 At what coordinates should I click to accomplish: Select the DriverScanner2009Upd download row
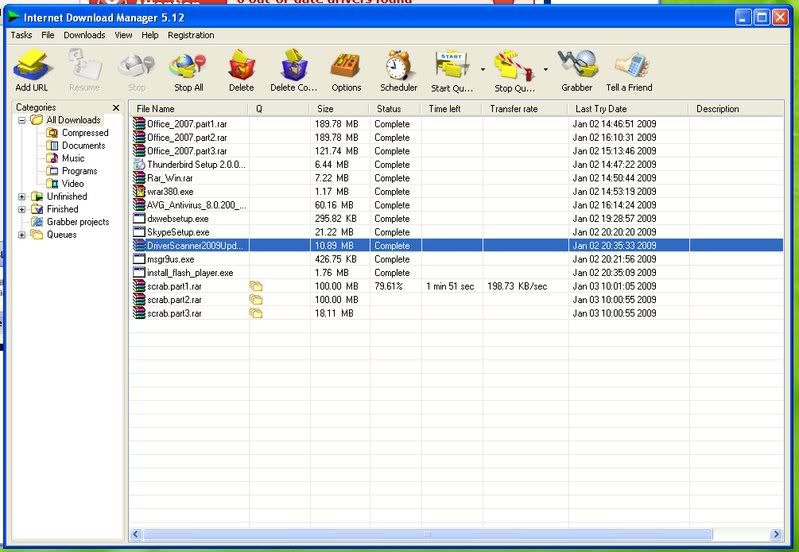pyautogui.click(x=457, y=246)
